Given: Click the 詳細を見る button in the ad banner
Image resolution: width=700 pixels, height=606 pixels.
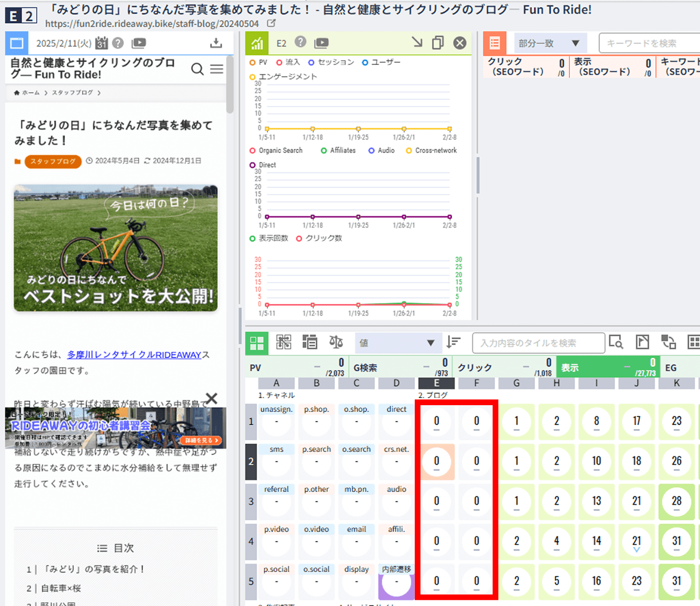Looking at the screenshot, I should [x=201, y=441].
